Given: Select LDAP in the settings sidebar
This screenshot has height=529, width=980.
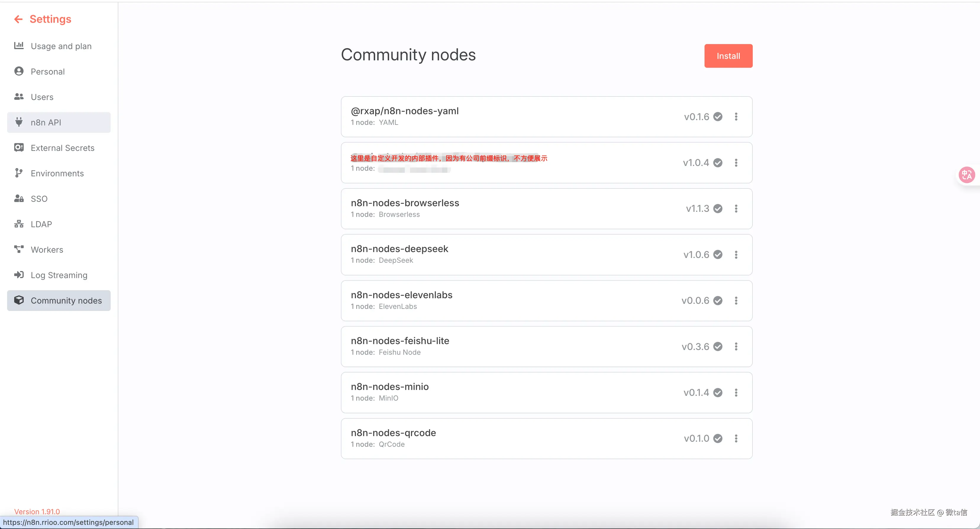Looking at the screenshot, I should tap(41, 224).
